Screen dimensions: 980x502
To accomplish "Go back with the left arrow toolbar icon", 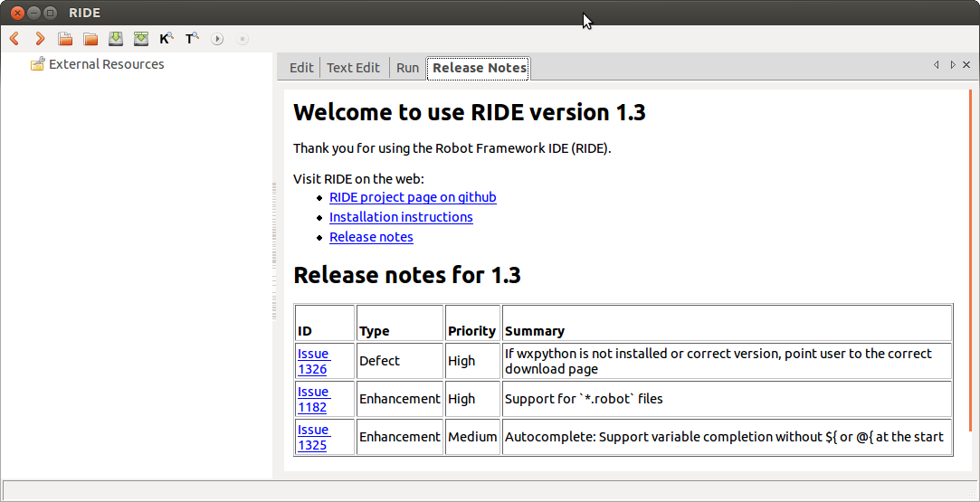I will point(14,39).
